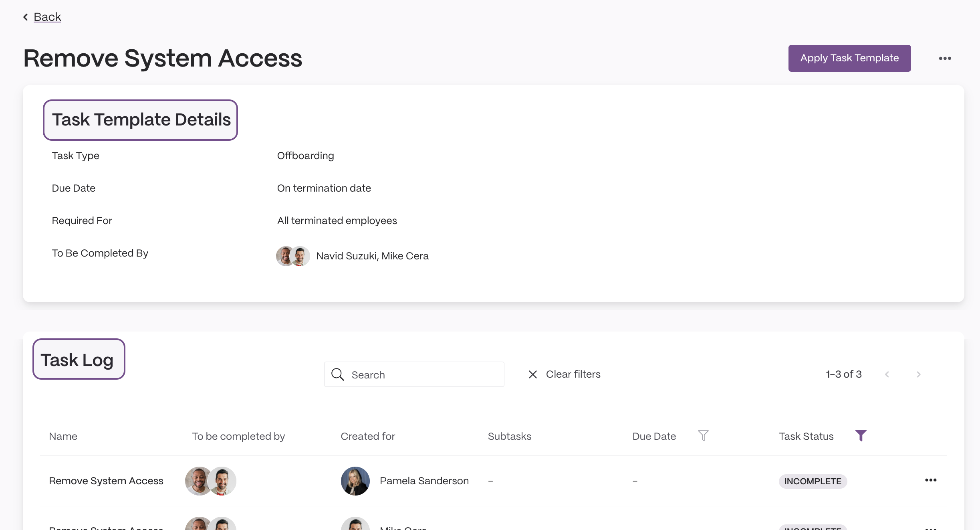Follow the Back link
This screenshot has width=980, height=530.
point(47,17)
